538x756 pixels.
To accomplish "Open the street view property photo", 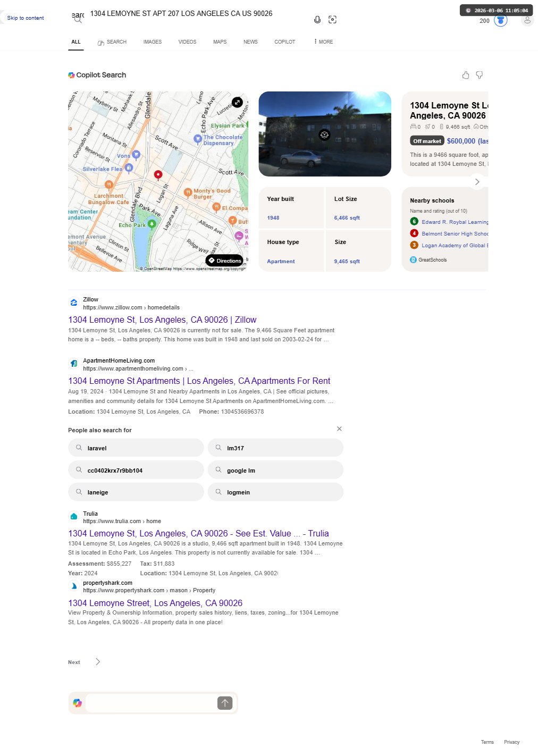I will [325, 134].
